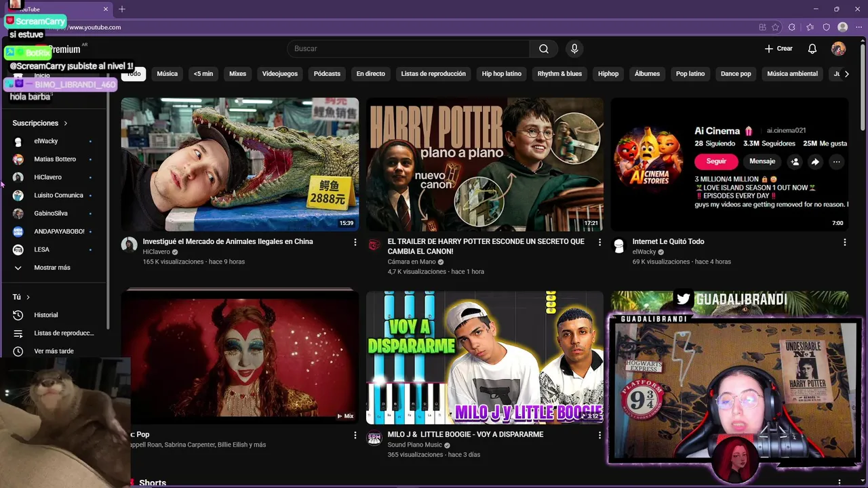868x488 pixels.
Task: Open a new browser tab
Action: (122, 9)
